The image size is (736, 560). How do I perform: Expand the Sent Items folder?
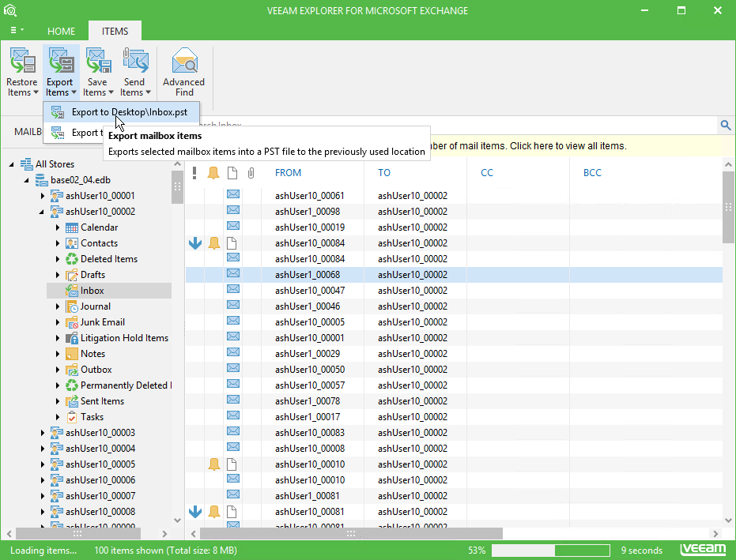pyautogui.click(x=58, y=401)
